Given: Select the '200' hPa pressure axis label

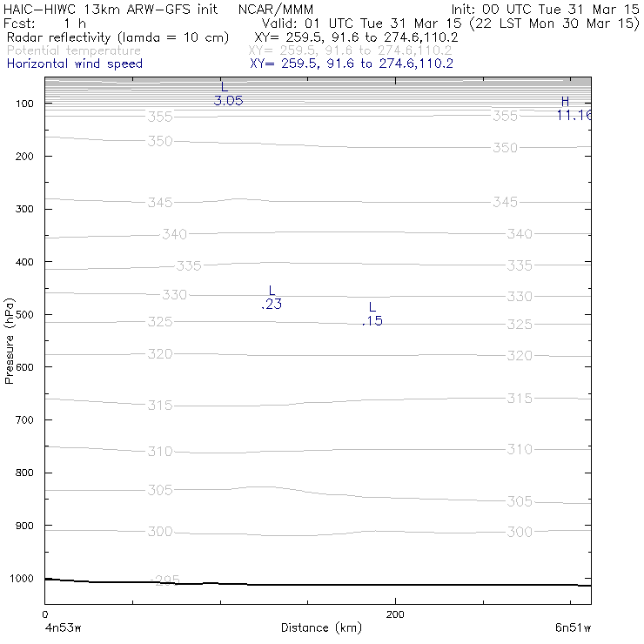Looking at the screenshot, I should (24, 156).
